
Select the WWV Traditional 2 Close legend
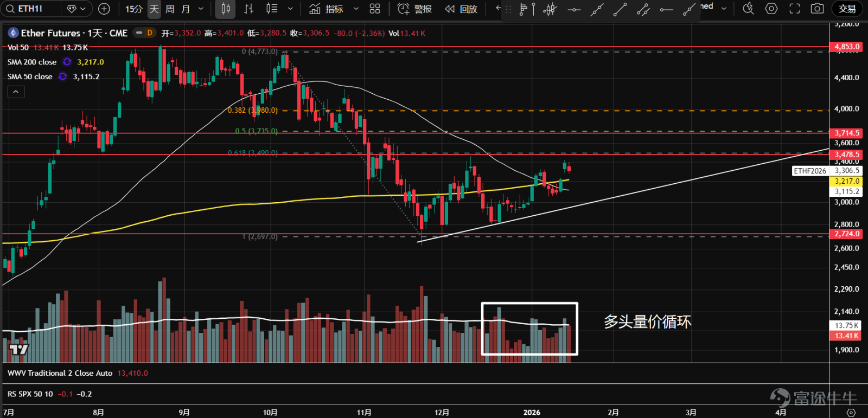pos(60,373)
